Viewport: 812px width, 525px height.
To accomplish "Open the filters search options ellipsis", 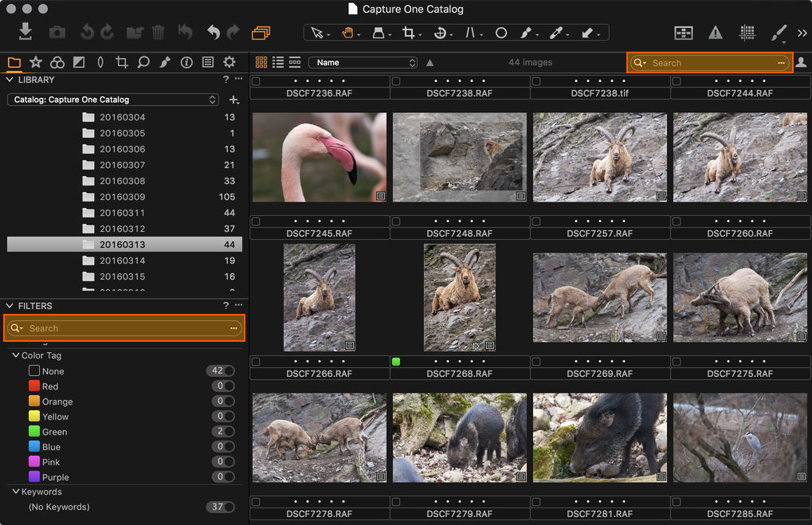I will [x=233, y=328].
